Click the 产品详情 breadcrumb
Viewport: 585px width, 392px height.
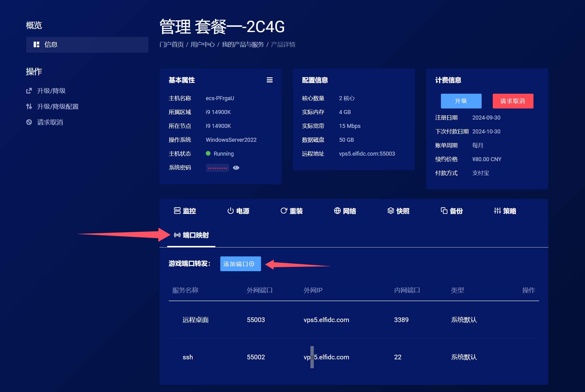pos(283,44)
